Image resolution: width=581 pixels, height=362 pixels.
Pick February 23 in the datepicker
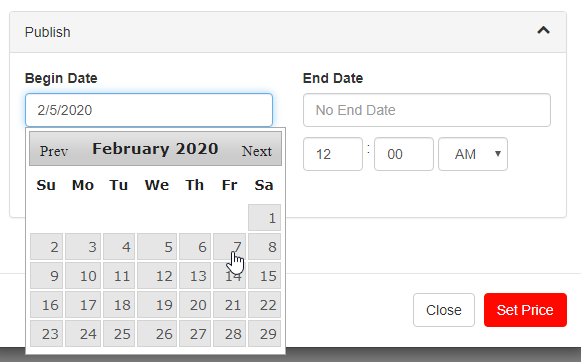click(47, 333)
